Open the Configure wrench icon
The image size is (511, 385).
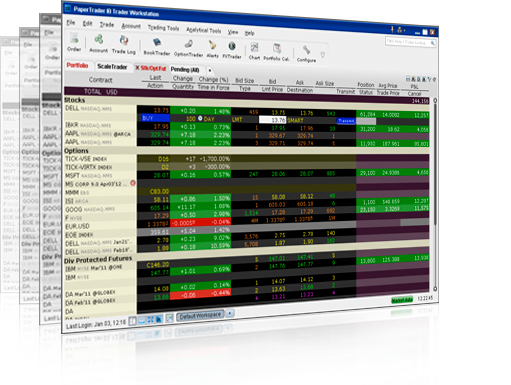tap(306, 54)
